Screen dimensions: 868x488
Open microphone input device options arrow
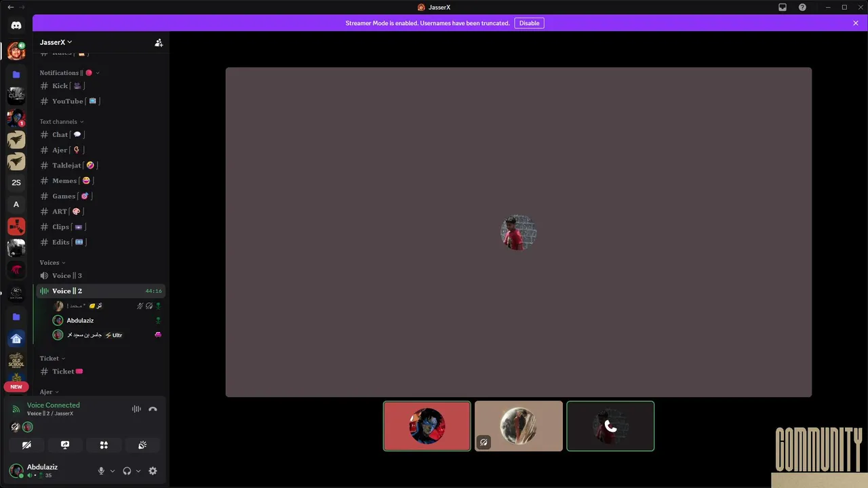point(113,471)
